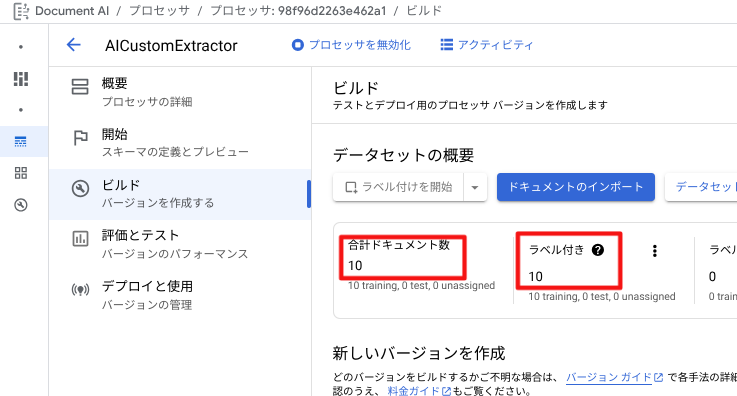Click the デプロイと使用 broadcast icon

[80, 289]
